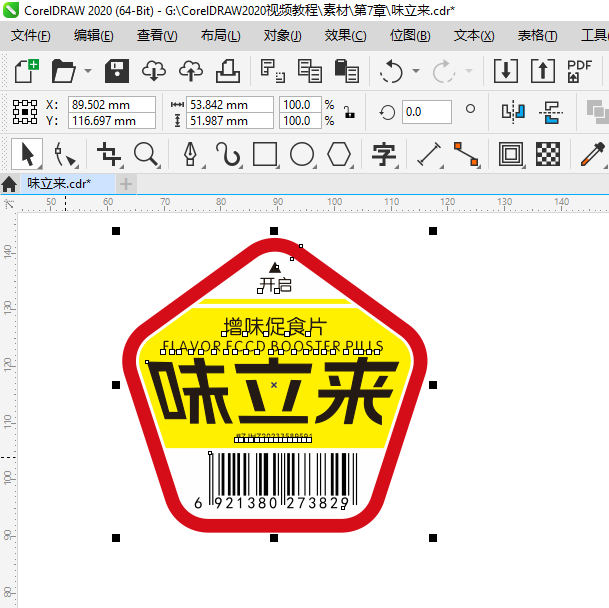Select the Text tool
Image resolution: width=609 pixels, height=608 pixels.
coord(384,154)
